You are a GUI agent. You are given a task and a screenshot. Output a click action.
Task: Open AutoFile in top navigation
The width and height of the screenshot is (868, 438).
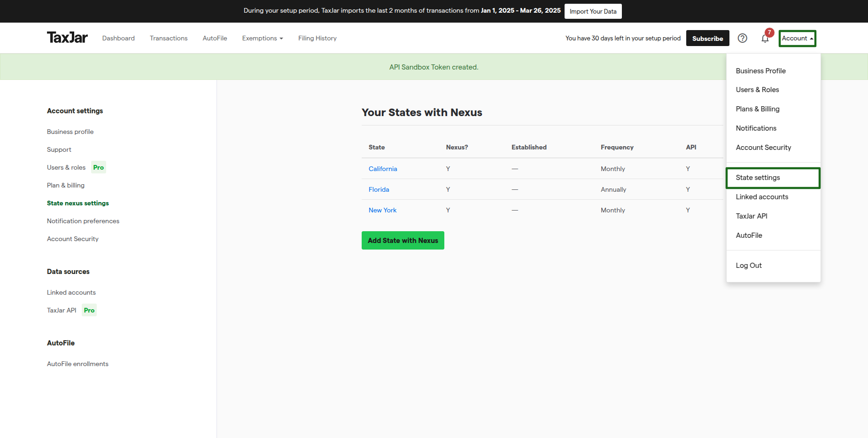pyautogui.click(x=215, y=38)
